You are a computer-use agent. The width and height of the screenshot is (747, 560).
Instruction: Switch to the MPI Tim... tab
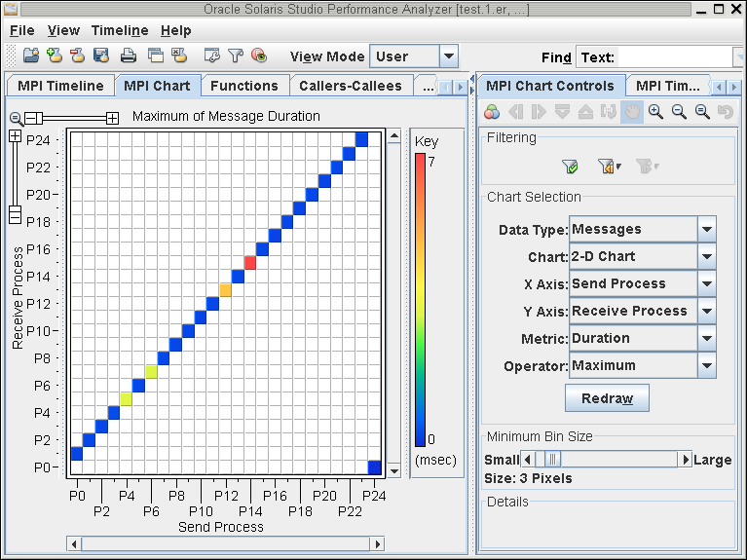click(x=668, y=87)
